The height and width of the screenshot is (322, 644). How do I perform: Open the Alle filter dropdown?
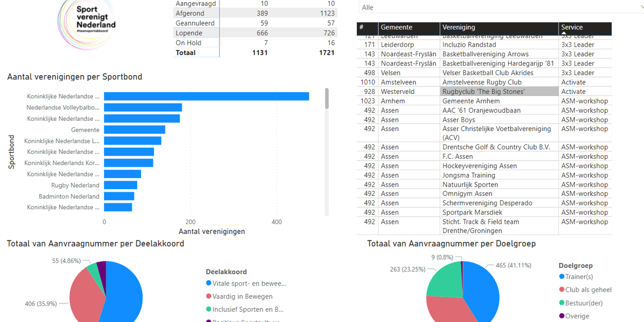[499, 8]
